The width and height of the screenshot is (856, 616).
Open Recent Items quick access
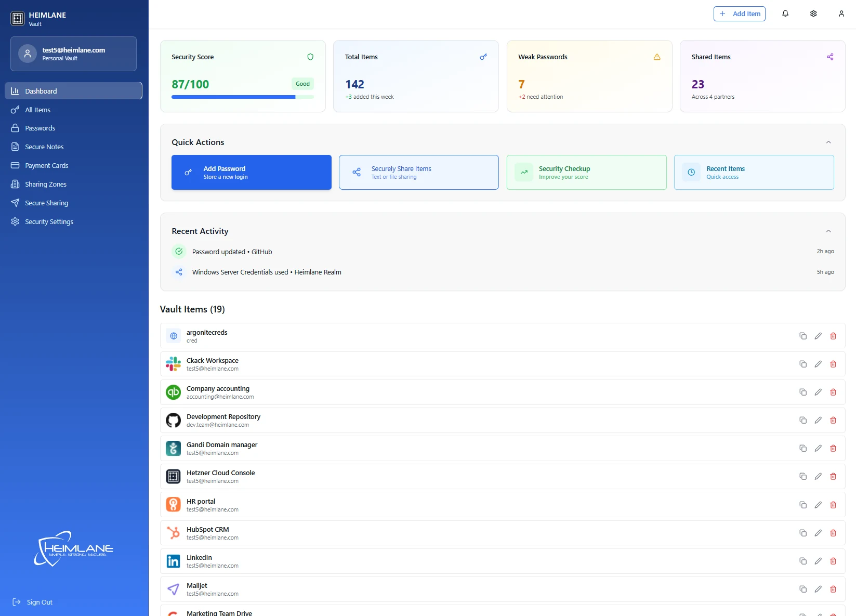(754, 172)
